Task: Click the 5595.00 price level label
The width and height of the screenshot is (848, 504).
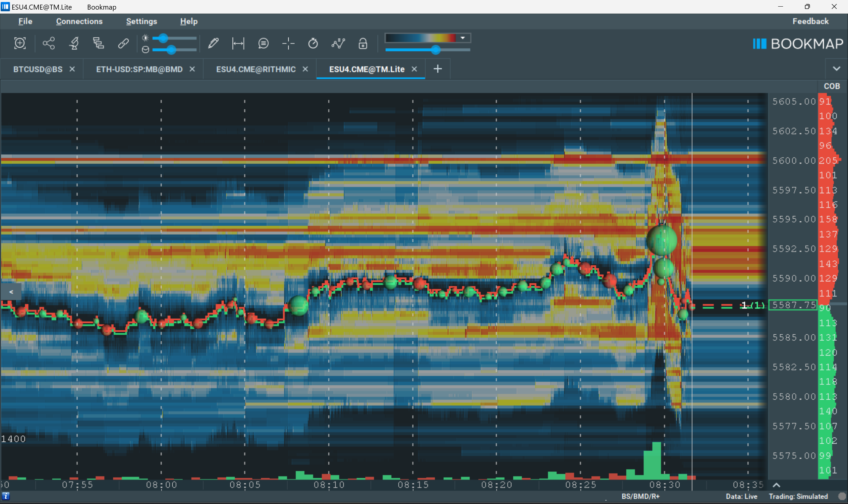Action: pos(794,219)
